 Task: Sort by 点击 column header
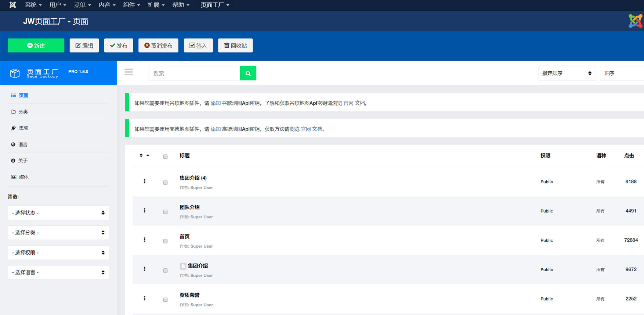pos(629,156)
